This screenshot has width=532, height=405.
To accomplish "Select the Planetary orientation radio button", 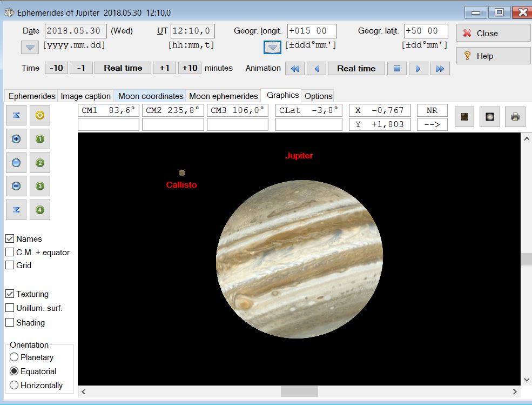I will (15, 357).
